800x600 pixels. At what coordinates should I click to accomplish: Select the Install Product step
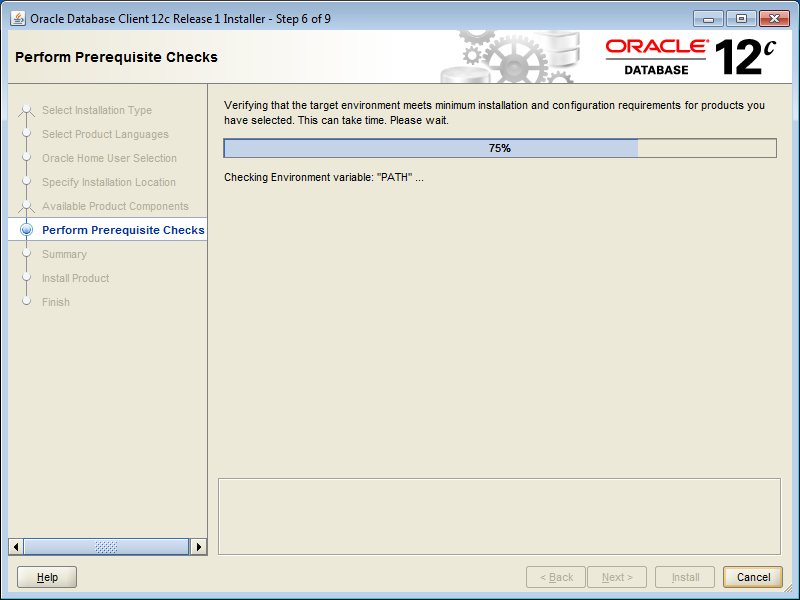pyautogui.click(x=76, y=278)
